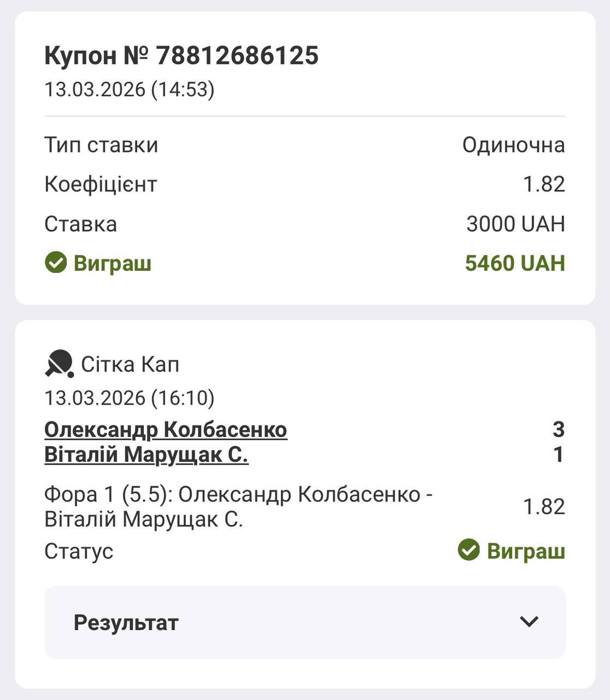Click the Фора 1 (5.5) bet description

238,506
